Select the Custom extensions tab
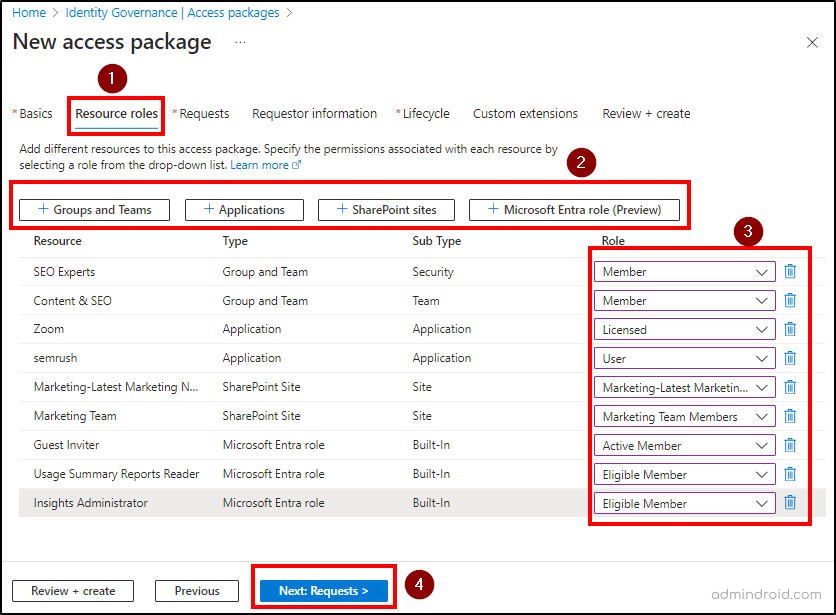The width and height of the screenshot is (836, 615). pos(525,113)
